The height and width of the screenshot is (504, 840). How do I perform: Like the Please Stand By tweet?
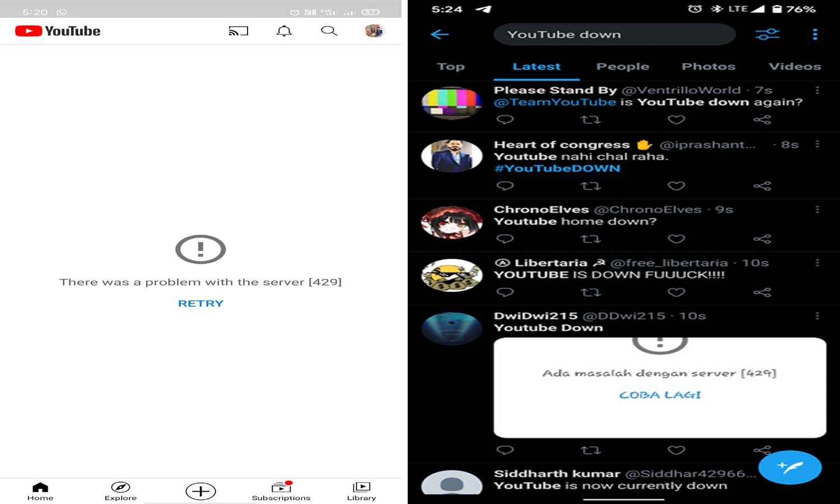(676, 119)
